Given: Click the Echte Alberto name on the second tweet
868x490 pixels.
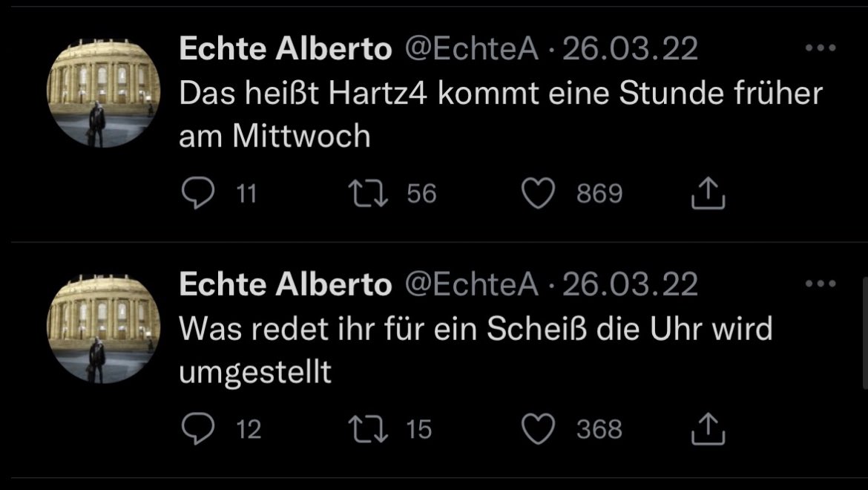Looking at the screenshot, I should point(285,285).
